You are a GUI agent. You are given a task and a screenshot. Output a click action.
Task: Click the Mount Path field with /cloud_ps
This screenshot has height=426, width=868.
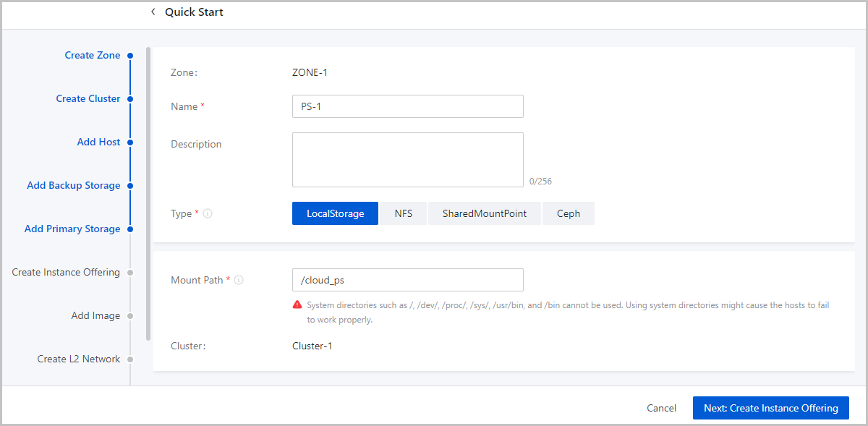[408, 280]
